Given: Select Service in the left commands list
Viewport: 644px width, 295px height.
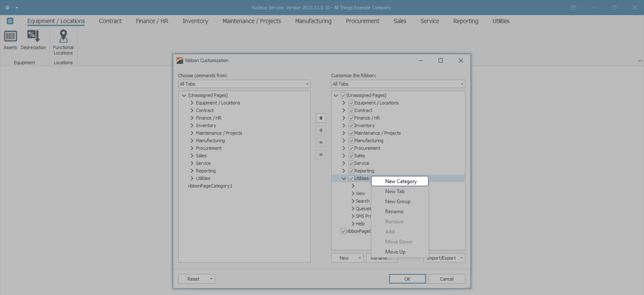Looking at the screenshot, I should [203, 163].
